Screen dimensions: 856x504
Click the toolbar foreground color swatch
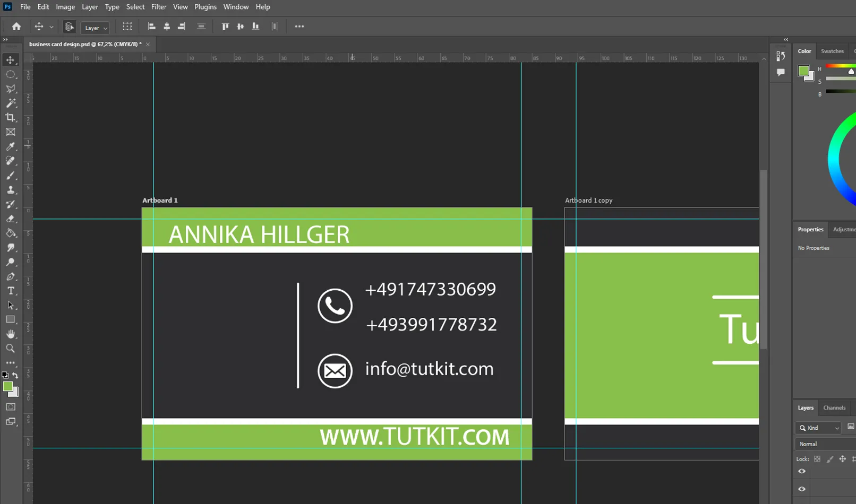[7, 387]
